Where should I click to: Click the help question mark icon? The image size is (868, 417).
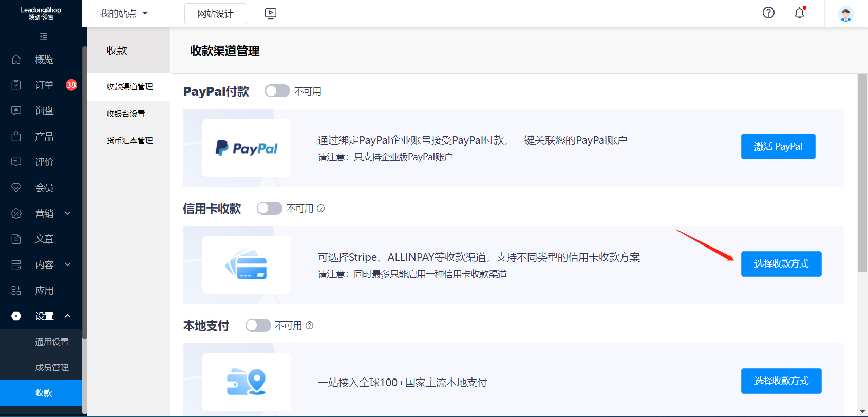click(768, 13)
